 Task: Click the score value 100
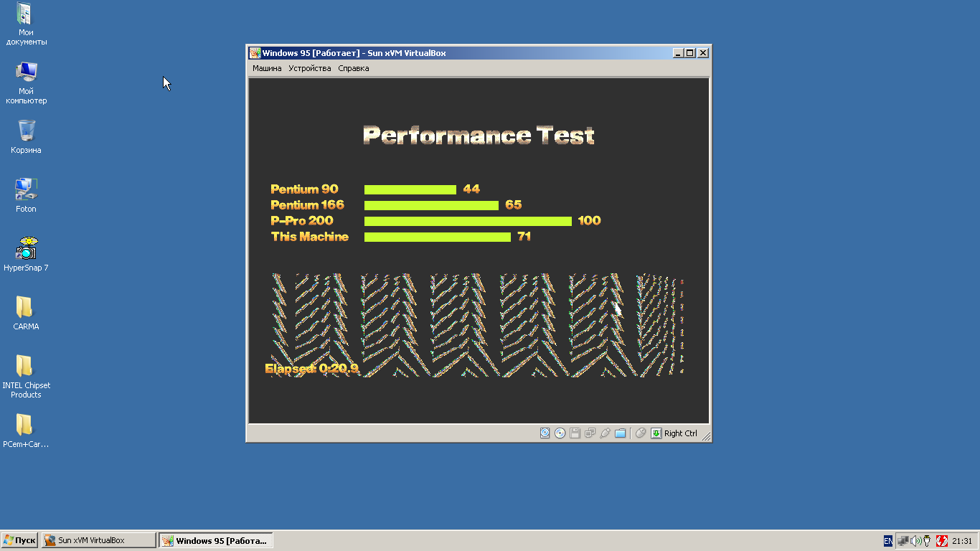(590, 221)
